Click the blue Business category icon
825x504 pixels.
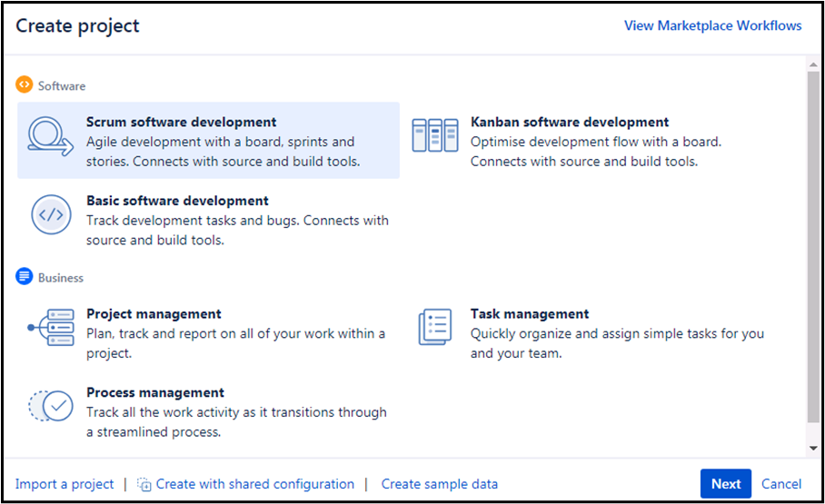click(x=25, y=277)
